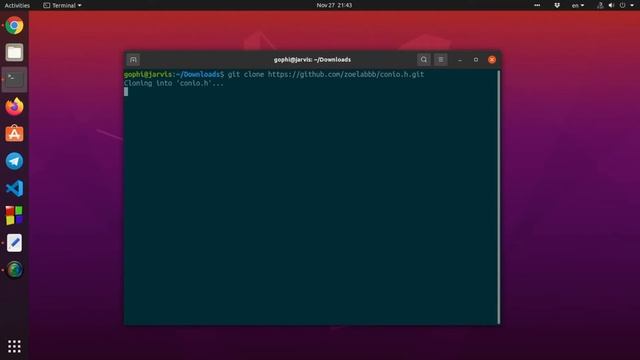This screenshot has width=640, height=360.
Task: Launch Firefox from the dock
Action: click(14, 107)
